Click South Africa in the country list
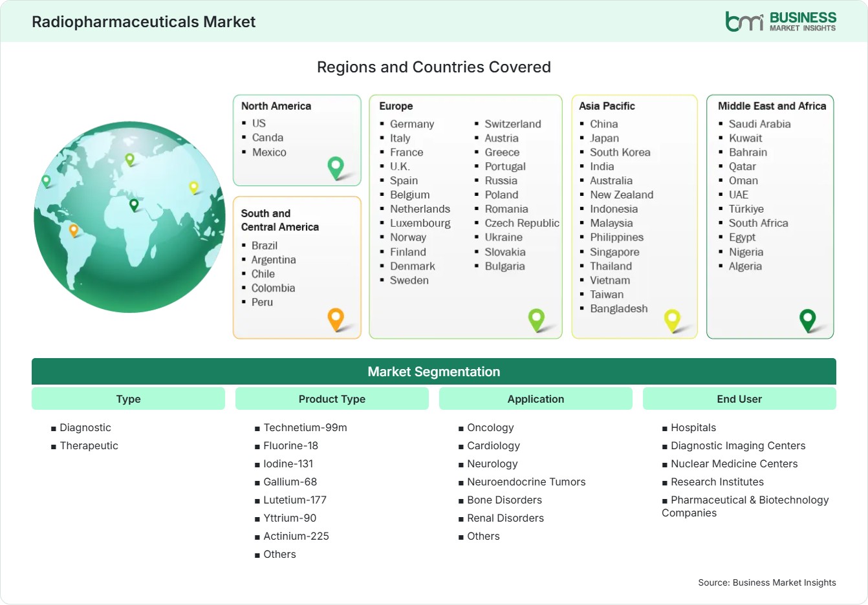The image size is (868, 605). pos(759,224)
